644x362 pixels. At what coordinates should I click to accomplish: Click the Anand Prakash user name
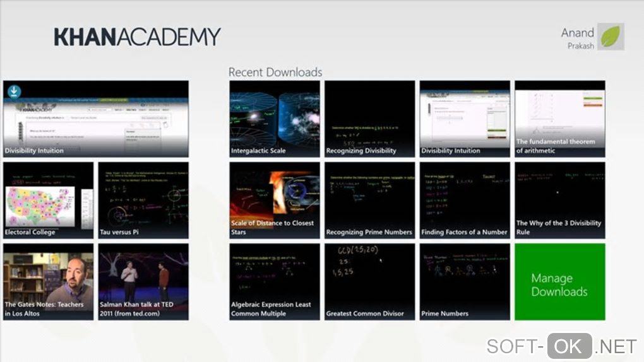pos(578,38)
